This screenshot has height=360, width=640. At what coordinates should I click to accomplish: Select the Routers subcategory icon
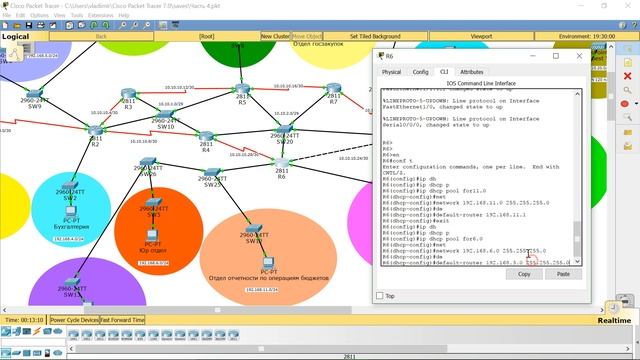[x=6, y=353]
